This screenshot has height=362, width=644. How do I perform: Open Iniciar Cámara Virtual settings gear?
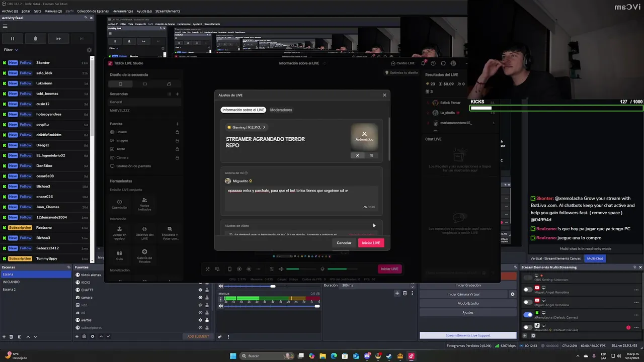point(513,294)
